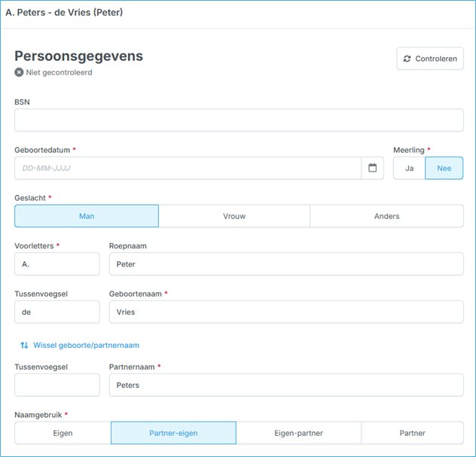This screenshot has height=457, width=476.
Task: Choose Vrouw as Geslacht
Action: coord(234,216)
